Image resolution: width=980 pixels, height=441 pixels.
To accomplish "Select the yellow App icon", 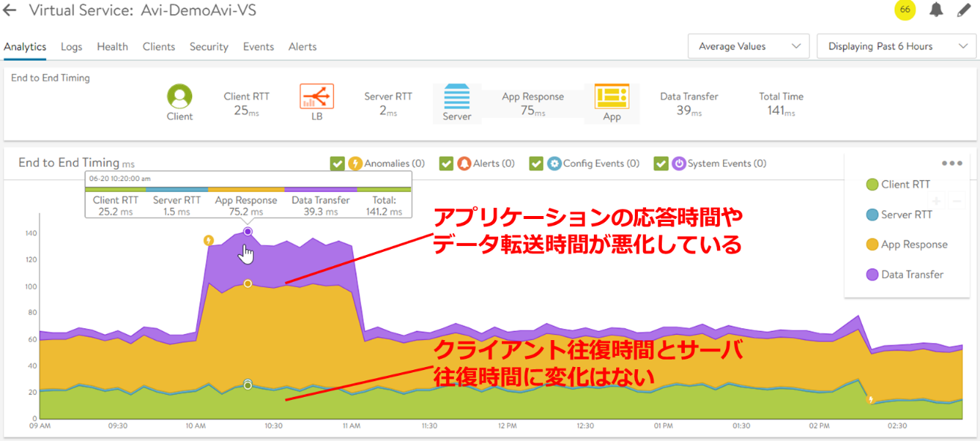I will click(x=612, y=96).
